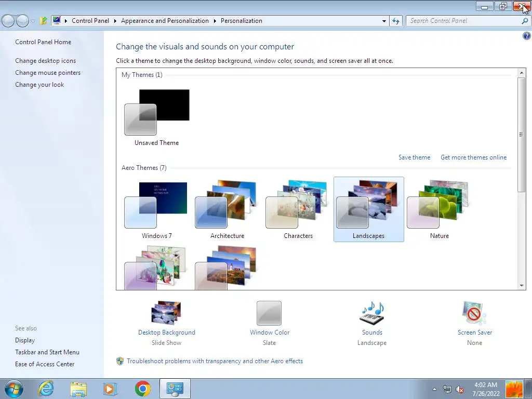
Task: Open Windows Media Player from the taskbar
Action: 110,389
